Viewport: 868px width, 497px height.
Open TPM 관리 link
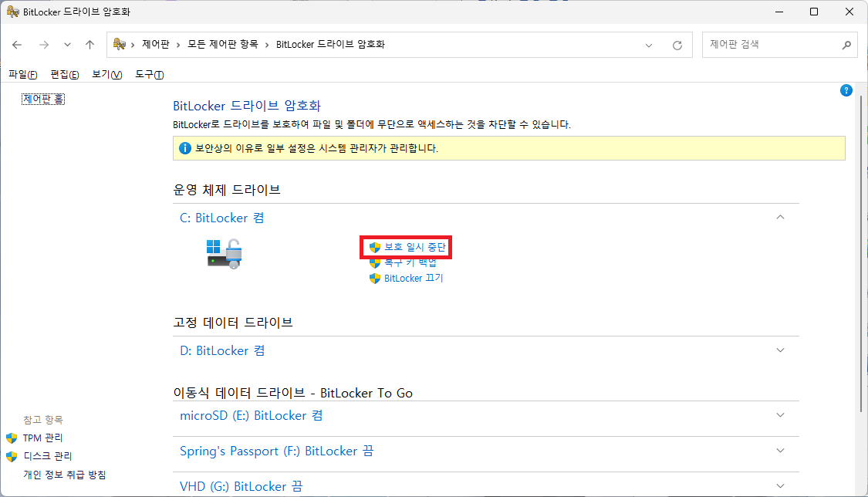point(42,438)
